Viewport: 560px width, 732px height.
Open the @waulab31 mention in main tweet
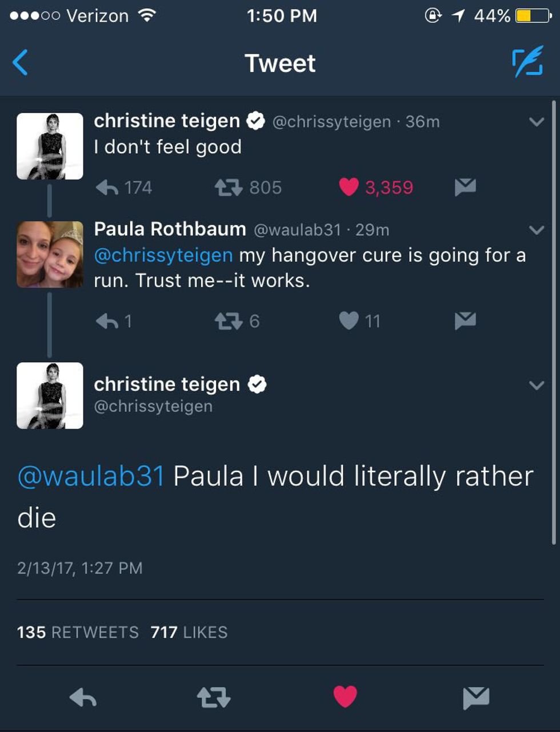(x=91, y=477)
